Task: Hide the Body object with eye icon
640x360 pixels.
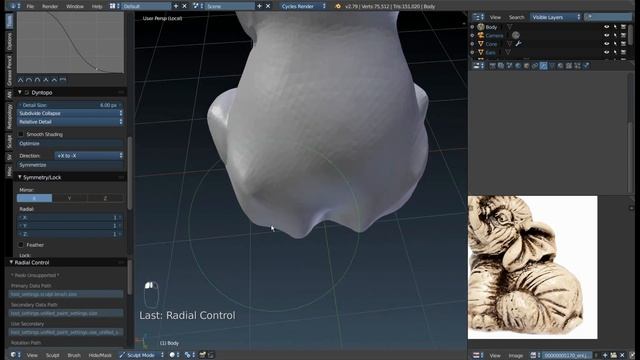Action: point(607,27)
